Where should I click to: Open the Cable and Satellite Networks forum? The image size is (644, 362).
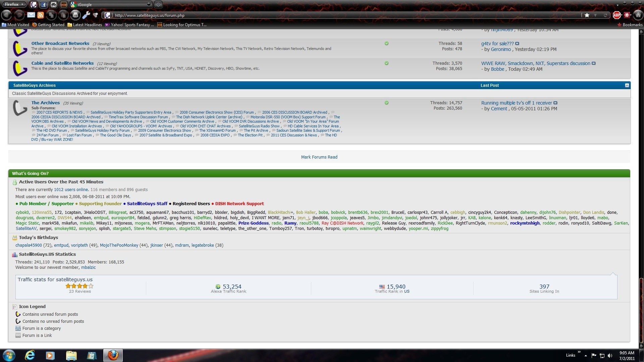pyautogui.click(x=62, y=63)
